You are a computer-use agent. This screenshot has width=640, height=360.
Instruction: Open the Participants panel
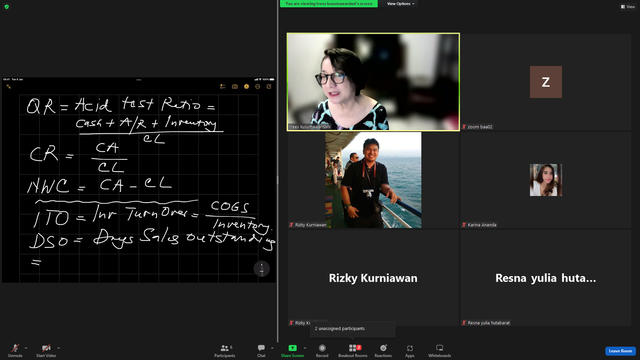point(224,350)
